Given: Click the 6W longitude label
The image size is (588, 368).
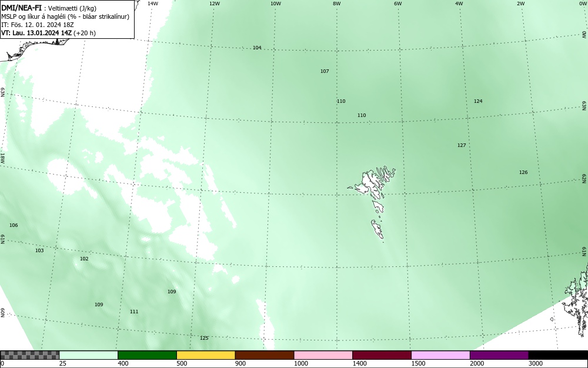Looking at the screenshot, I should tap(398, 4).
